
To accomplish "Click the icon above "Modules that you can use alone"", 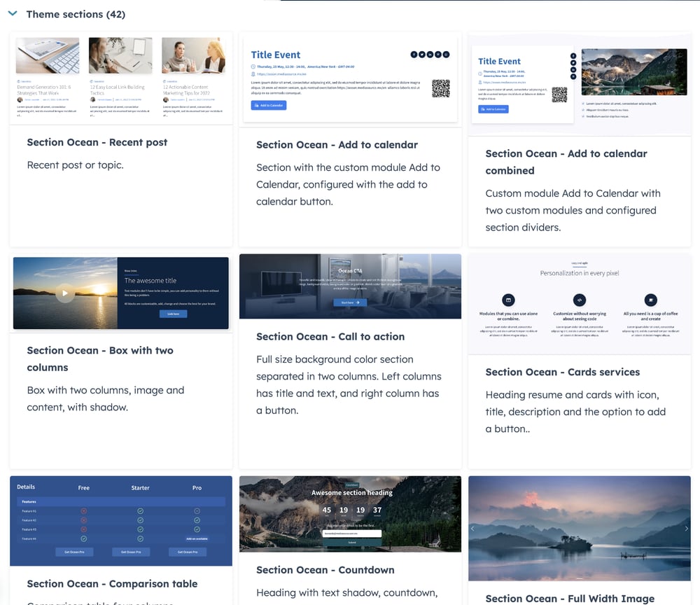I will tap(508, 300).
